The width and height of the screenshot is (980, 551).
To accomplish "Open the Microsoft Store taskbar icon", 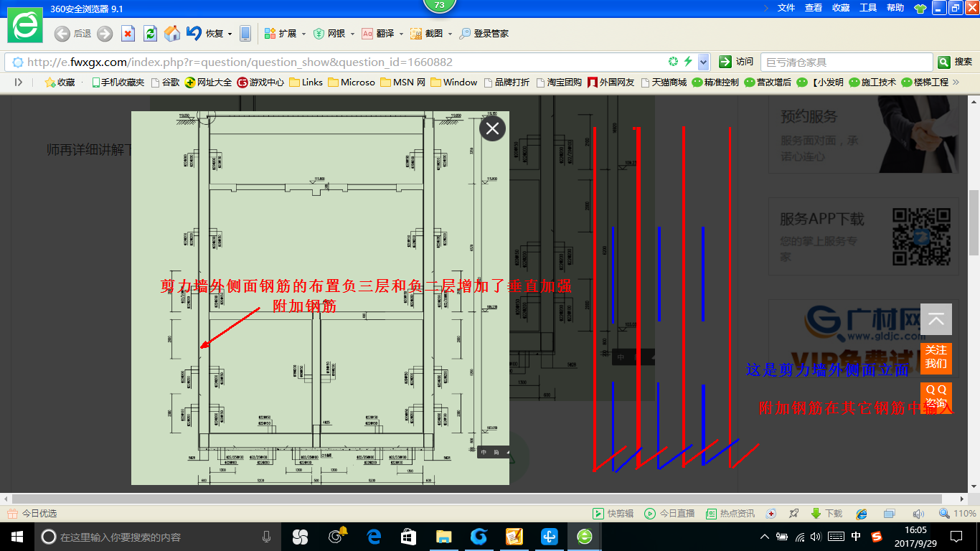I will coord(408,537).
